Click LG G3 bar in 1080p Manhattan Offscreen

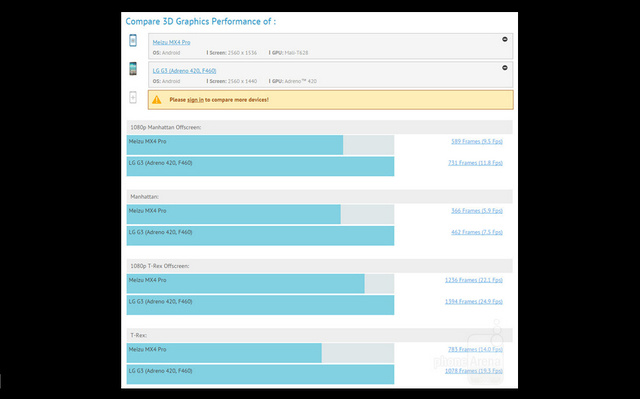tap(260, 166)
